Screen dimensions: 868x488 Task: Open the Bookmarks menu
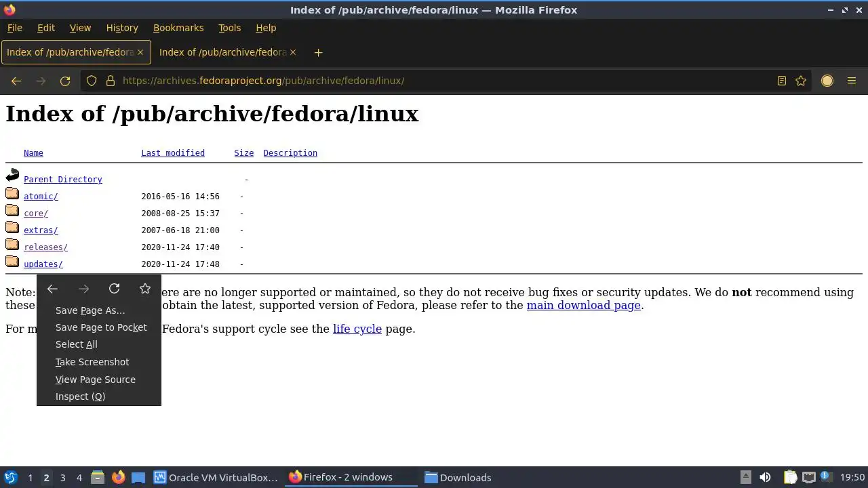click(178, 28)
